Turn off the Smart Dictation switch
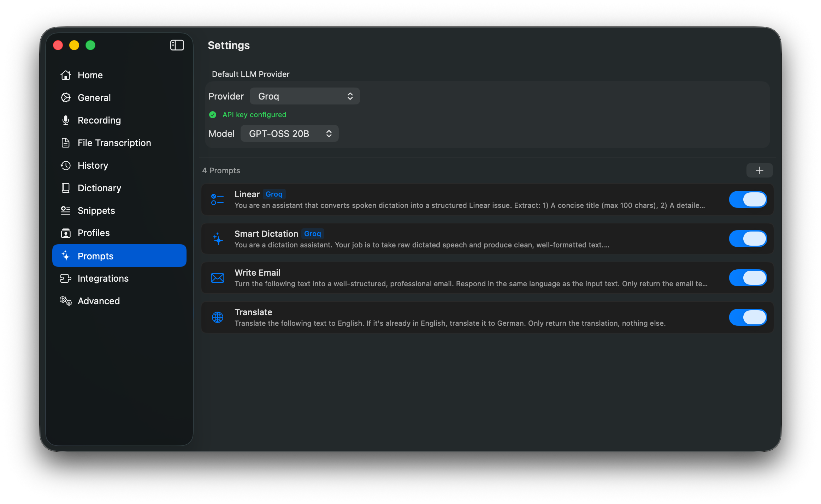Screen dimensions: 821x504 click(x=748, y=239)
